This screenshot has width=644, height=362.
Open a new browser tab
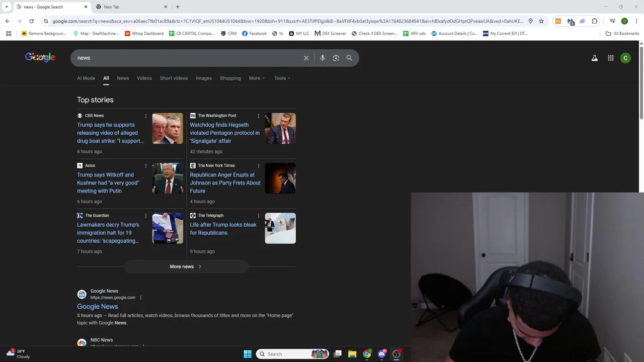point(178,7)
